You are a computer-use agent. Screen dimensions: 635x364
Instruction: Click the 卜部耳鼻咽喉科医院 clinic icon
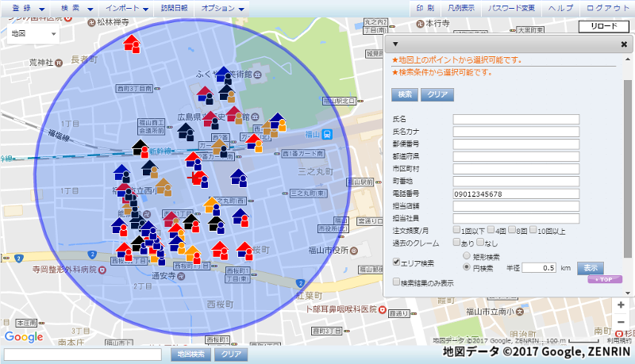[x=383, y=310]
